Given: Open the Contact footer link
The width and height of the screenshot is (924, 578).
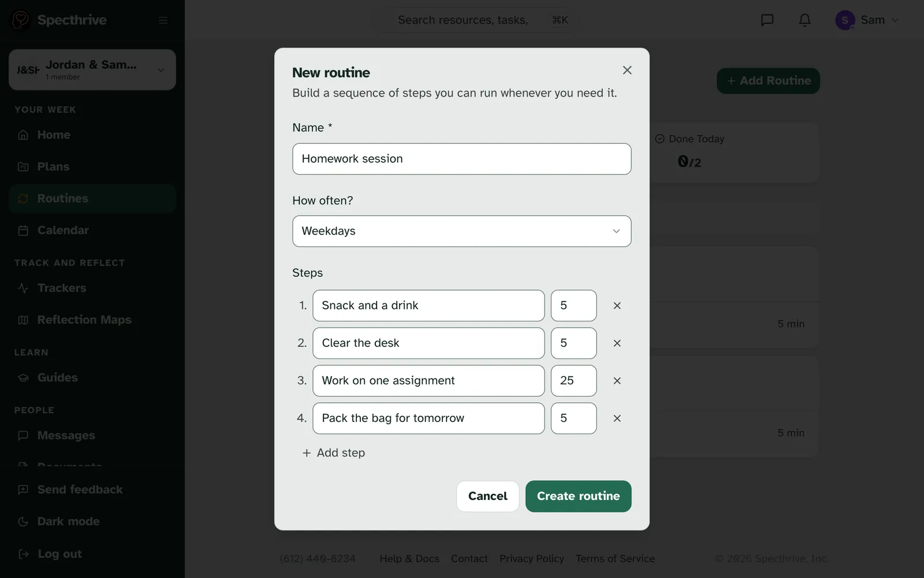Looking at the screenshot, I should tap(469, 558).
